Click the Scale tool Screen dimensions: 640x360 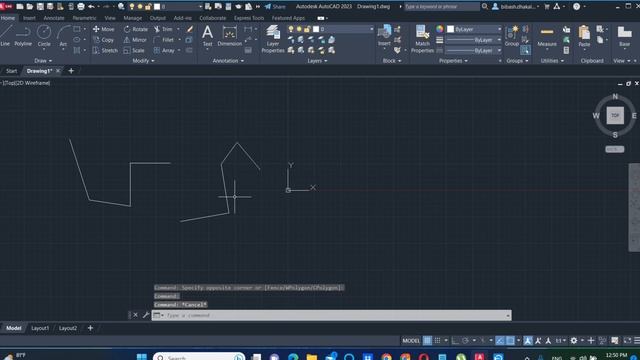point(134,51)
